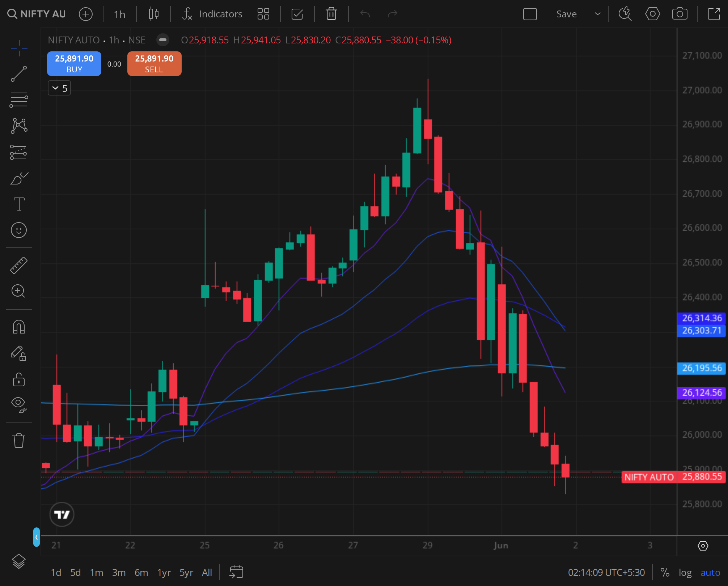Expand the Save options arrow
This screenshot has height=586, width=728.
click(x=597, y=14)
